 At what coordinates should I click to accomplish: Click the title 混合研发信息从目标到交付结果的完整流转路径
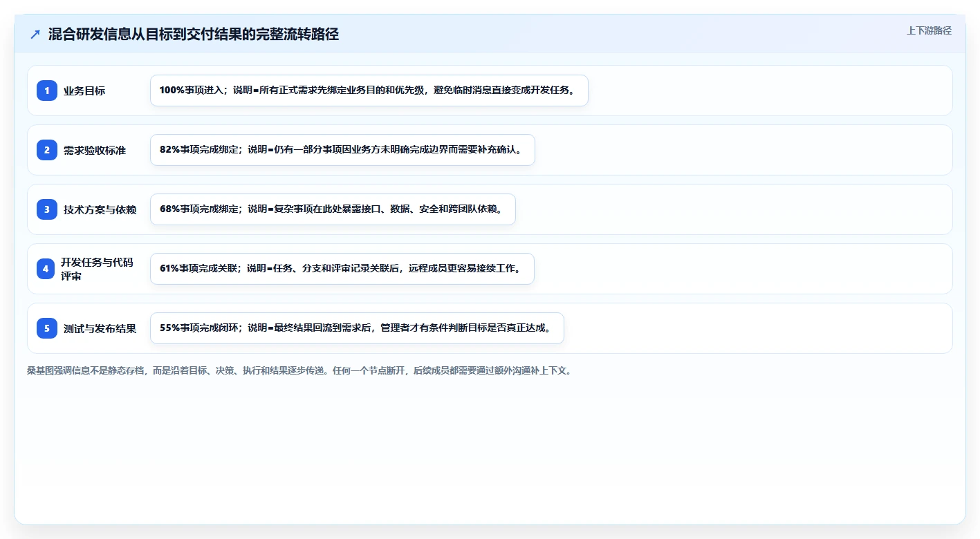(x=193, y=34)
